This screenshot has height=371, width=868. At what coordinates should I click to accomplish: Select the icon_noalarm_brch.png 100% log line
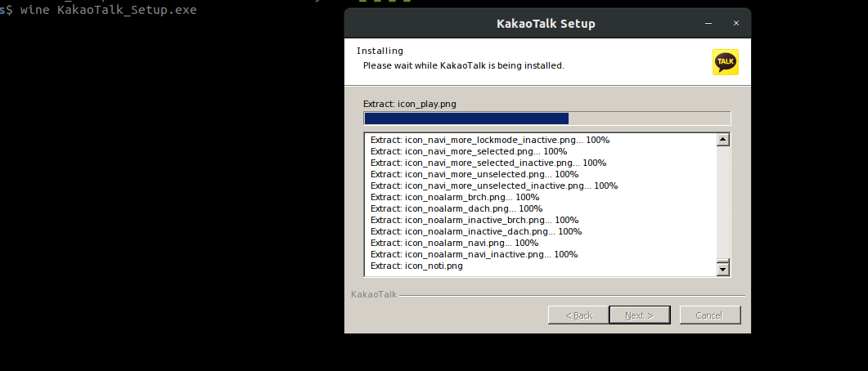(x=455, y=197)
